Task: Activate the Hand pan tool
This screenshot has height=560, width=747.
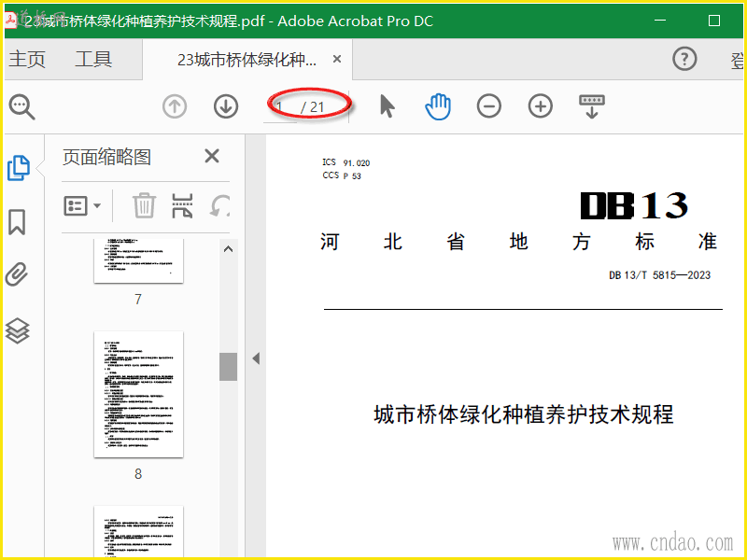Action: pos(438,106)
